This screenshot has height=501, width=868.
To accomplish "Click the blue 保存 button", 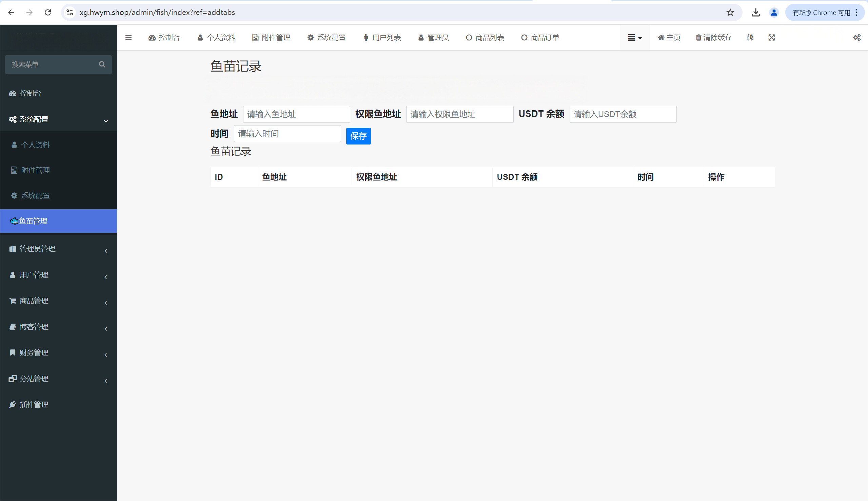I will pos(358,136).
